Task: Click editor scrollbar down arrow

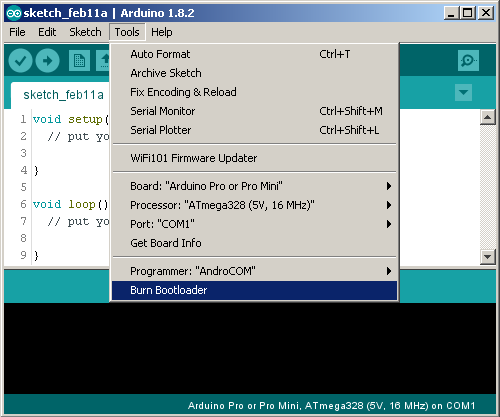Action: click(488, 257)
